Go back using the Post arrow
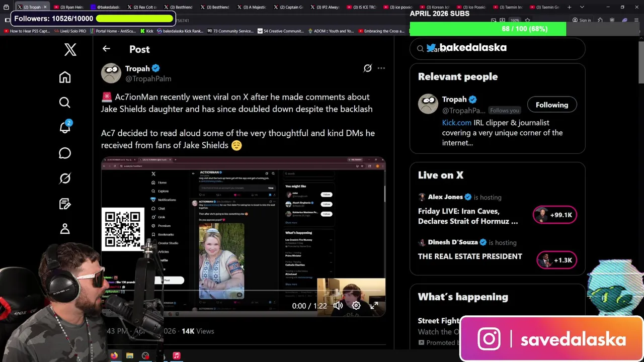The width and height of the screenshot is (644, 362). (106, 49)
